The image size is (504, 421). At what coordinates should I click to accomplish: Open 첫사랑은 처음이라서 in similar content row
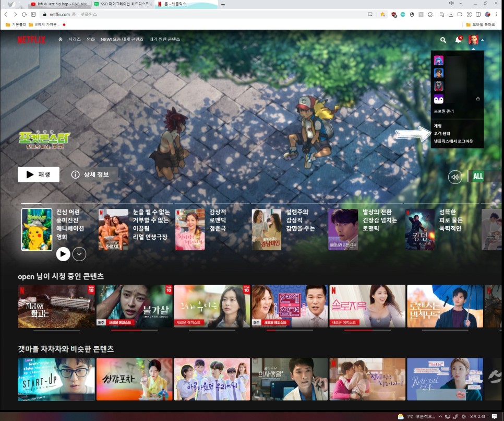(367, 379)
